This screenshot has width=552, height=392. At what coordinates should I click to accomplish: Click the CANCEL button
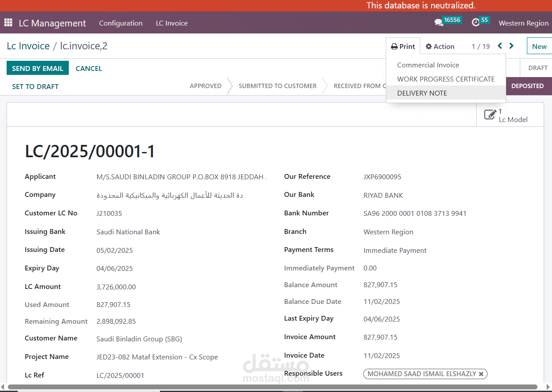[89, 68]
